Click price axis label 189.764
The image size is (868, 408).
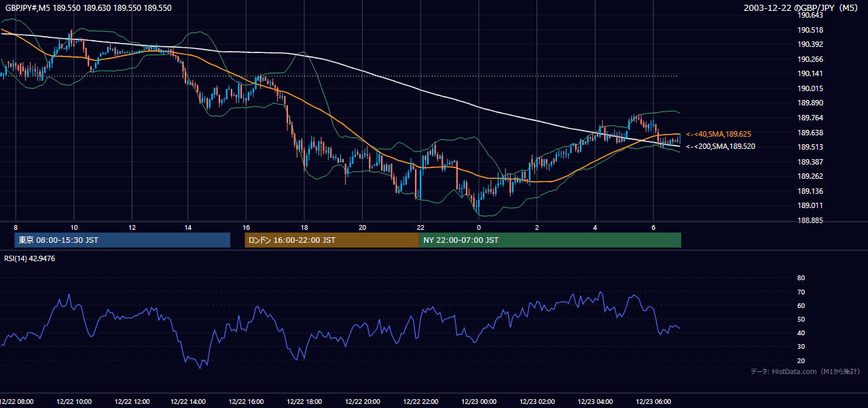[x=810, y=118]
